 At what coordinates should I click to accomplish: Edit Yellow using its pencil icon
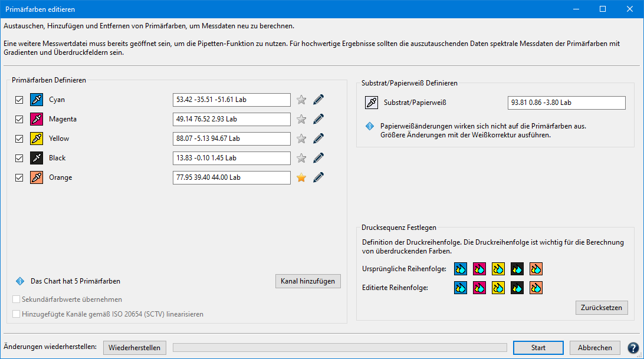319,139
